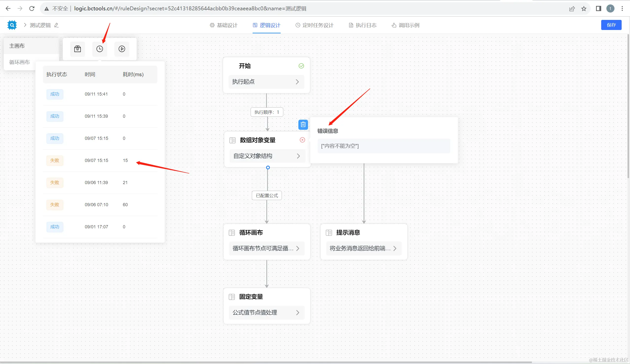
Task: Click the 保存 button
Action: pos(611,25)
